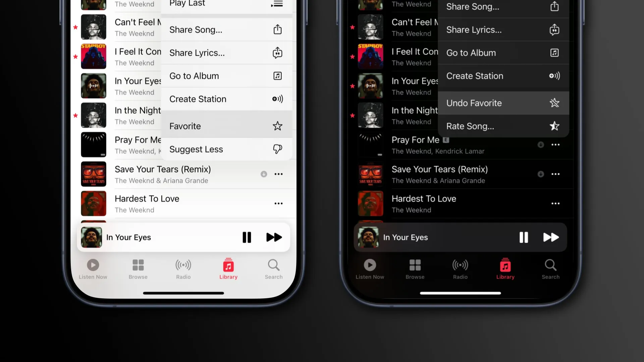The image size is (644, 362).
Task: Tap the skip forward icon on mini player
Action: pyautogui.click(x=274, y=237)
